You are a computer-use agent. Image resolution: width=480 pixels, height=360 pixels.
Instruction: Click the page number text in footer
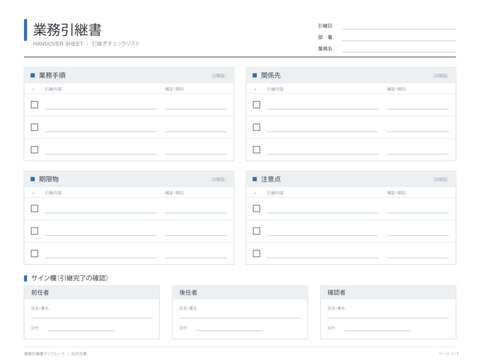tap(448, 354)
